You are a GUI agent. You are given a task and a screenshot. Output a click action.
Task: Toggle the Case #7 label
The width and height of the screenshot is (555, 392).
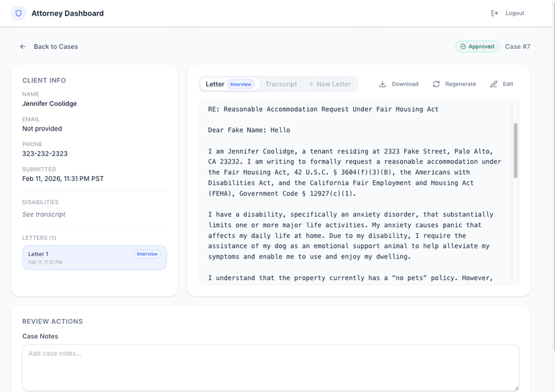point(517,46)
